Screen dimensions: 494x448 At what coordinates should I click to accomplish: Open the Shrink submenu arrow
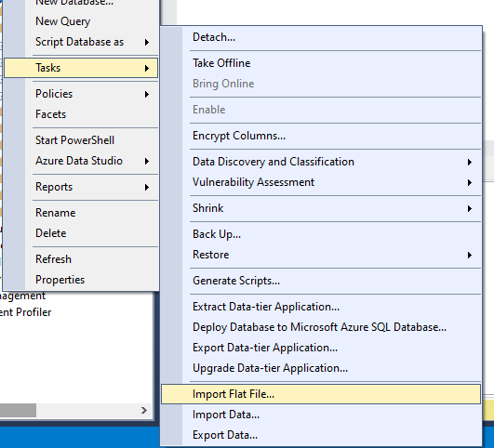[470, 208]
